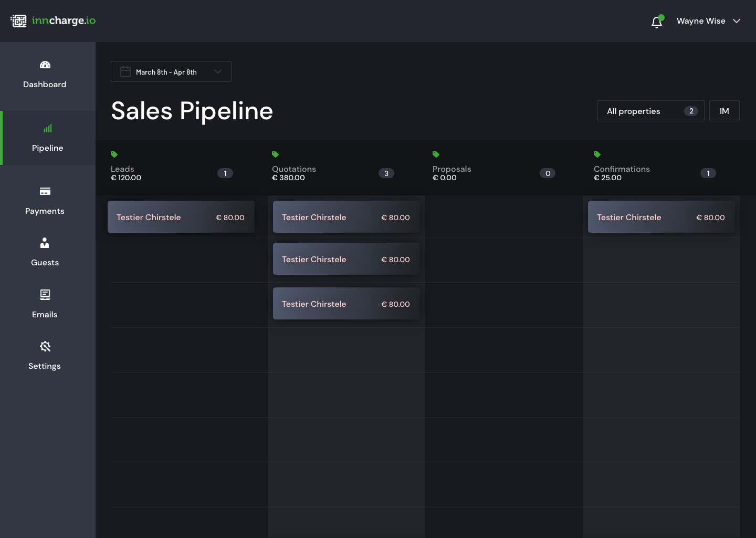The image size is (756, 538).
Task: Open the March 8th - Apr 8th date dropdown
Action: tap(171, 71)
